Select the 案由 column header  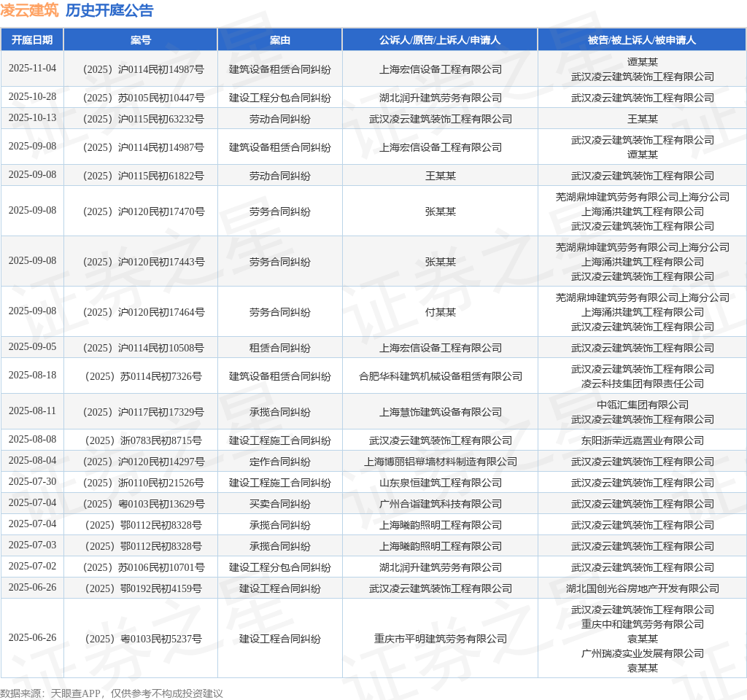pyautogui.click(x=280, y=40)
